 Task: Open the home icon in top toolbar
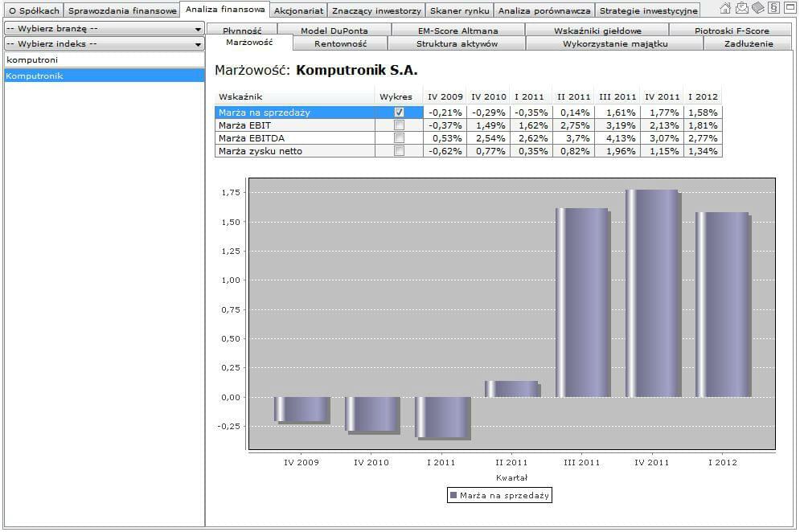click(x=725, y=8)
